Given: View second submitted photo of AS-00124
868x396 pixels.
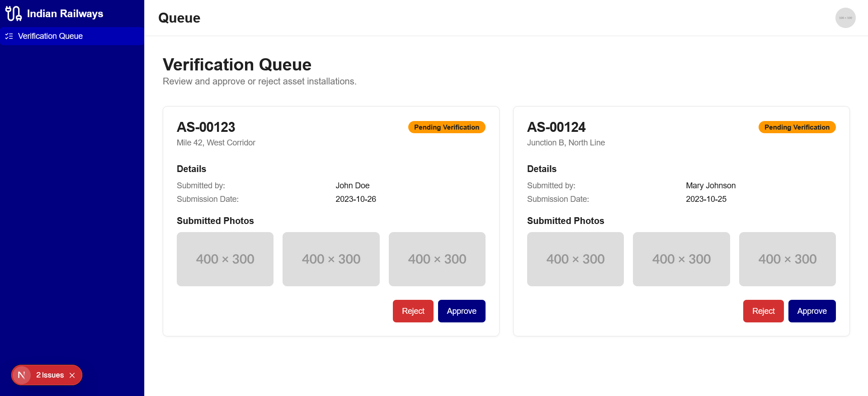Looking at the screenshot, I should 681,259.
